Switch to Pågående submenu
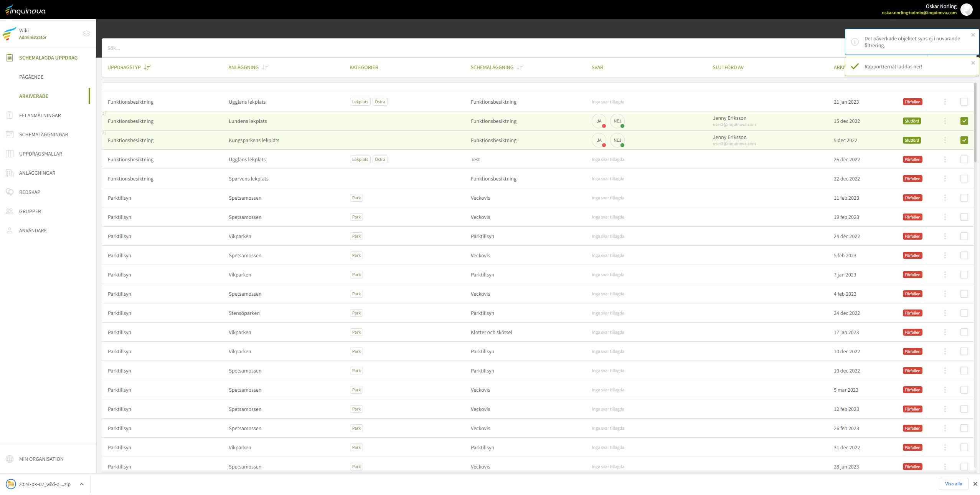Image resolution: width=980 pixels, height=495 pixels. pyautogui.click(x=31, y=77)
